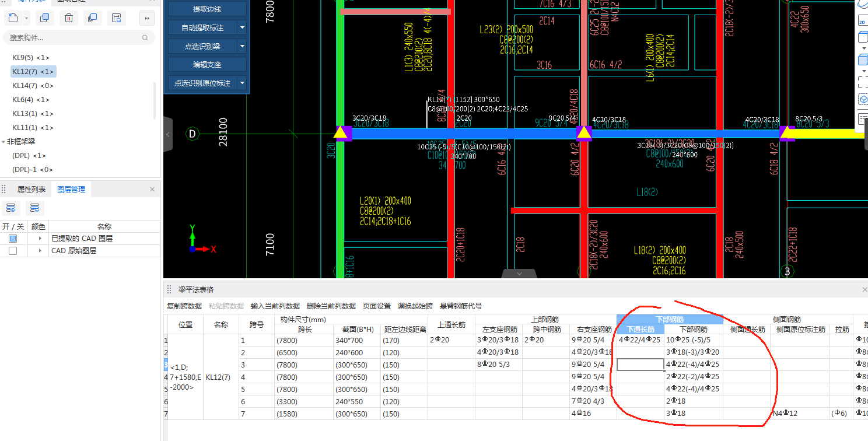Click 点选识别梁 button
The width and height of the screenshot is (868, 441).
coord(202,46)
